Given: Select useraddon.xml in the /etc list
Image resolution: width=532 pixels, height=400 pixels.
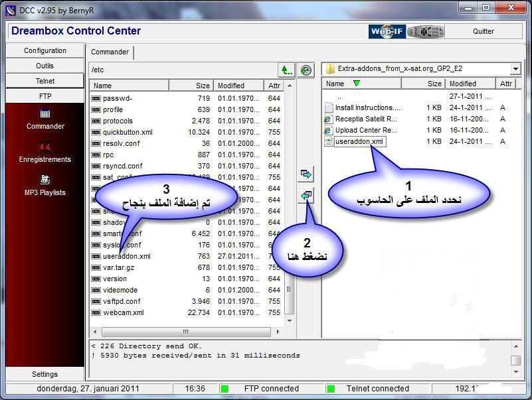Looking at the screenshot, I should [x=187, y=256].
